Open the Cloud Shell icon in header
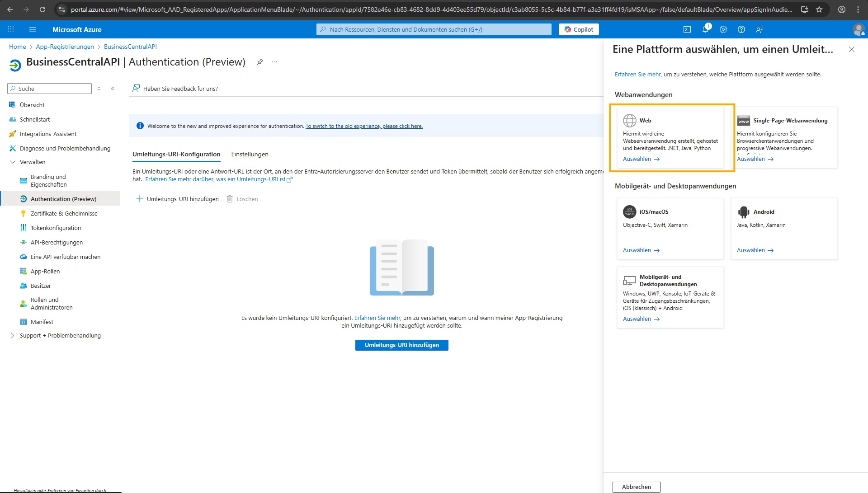The width and height of the screenshot is (868, 493). (687, 29)
